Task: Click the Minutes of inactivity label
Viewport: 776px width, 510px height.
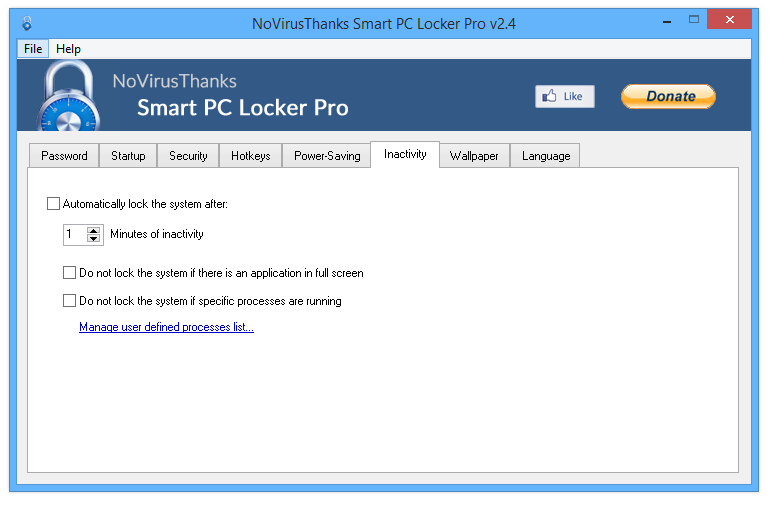Action: click(x=157, y=234)
